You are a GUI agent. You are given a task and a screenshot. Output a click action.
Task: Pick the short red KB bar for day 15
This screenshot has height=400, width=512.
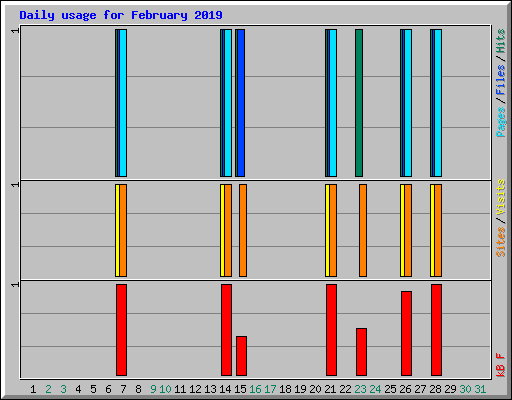pyautogui.click(x=241, y=356)
